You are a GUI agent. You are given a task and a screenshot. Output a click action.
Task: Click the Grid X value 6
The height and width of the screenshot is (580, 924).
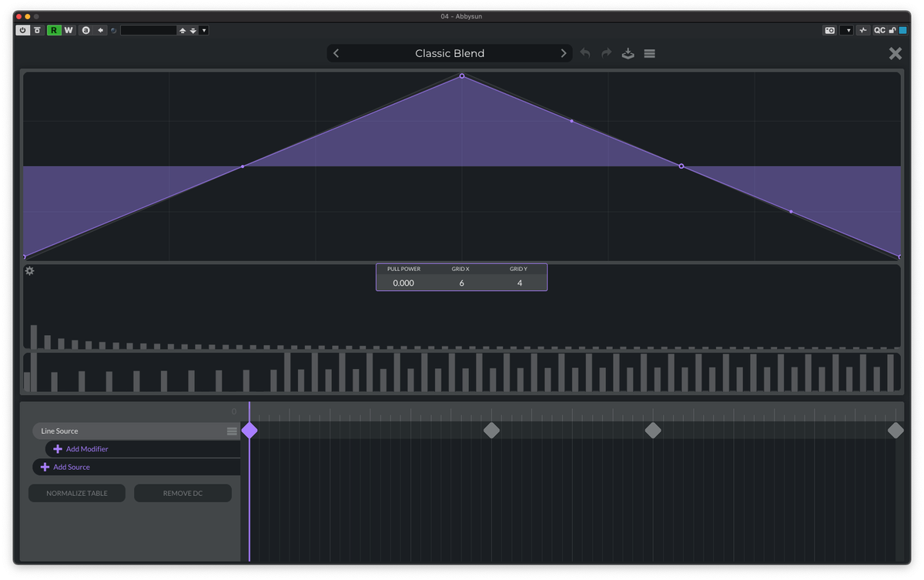click(x=462, y=283)
